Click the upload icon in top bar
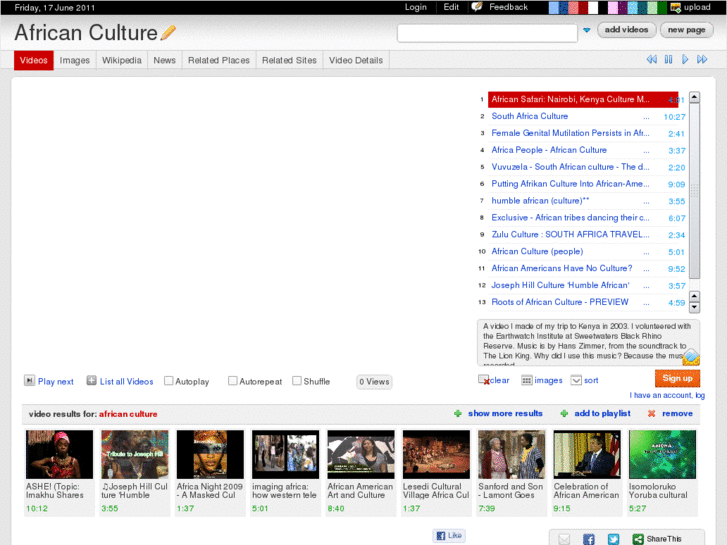 (677, 7)
